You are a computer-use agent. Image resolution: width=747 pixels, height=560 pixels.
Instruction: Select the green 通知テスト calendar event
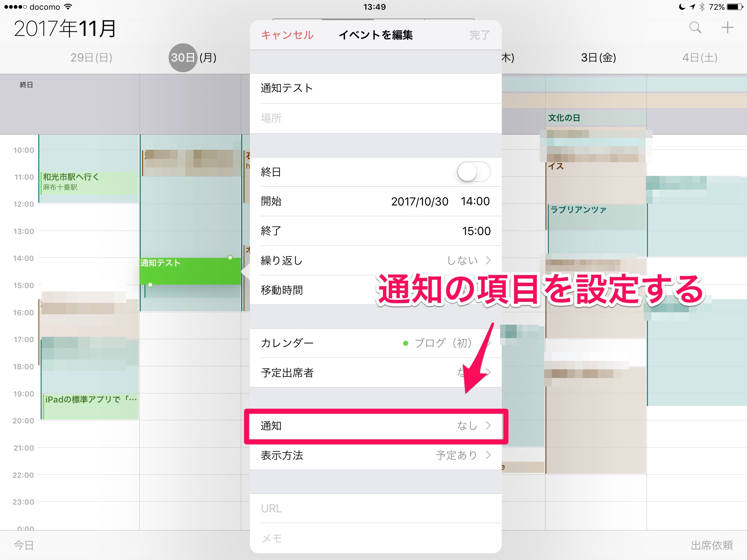[190, 271]
